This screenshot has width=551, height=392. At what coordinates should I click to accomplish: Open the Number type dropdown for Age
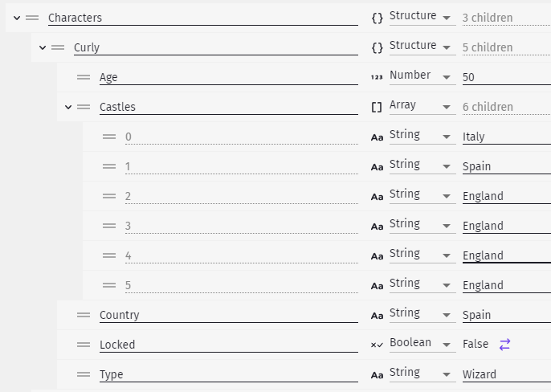click(422, 76)
